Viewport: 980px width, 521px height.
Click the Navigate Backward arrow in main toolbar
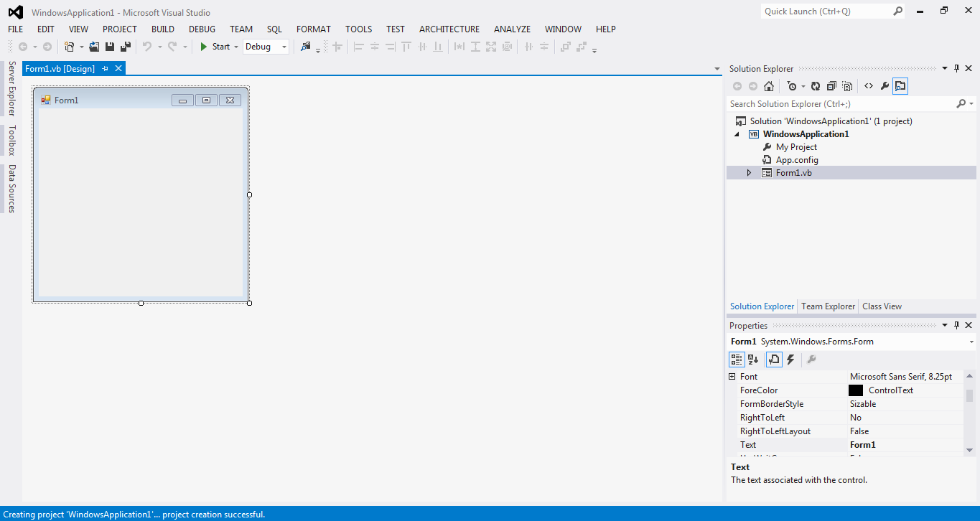tap(23, 47)
